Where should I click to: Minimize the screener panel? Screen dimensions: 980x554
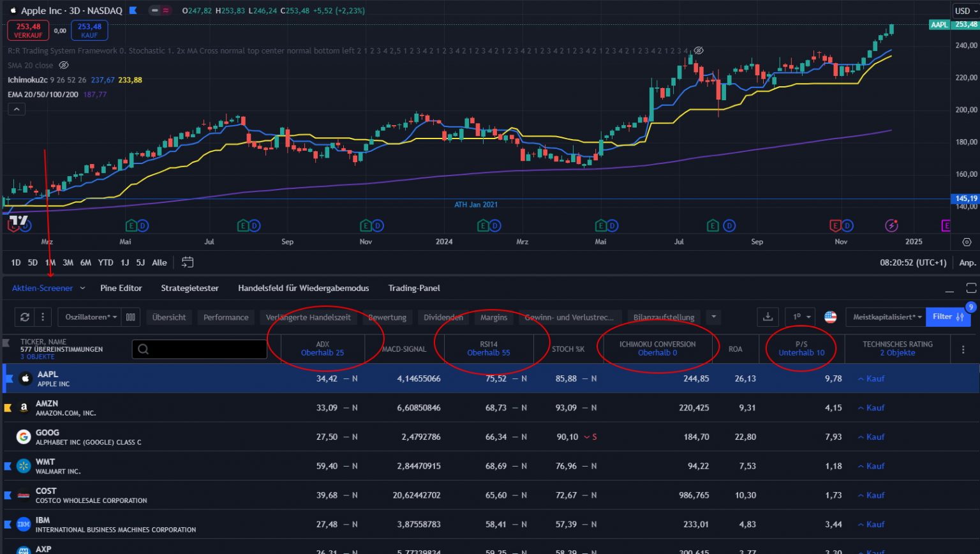(x=949, y=290)
